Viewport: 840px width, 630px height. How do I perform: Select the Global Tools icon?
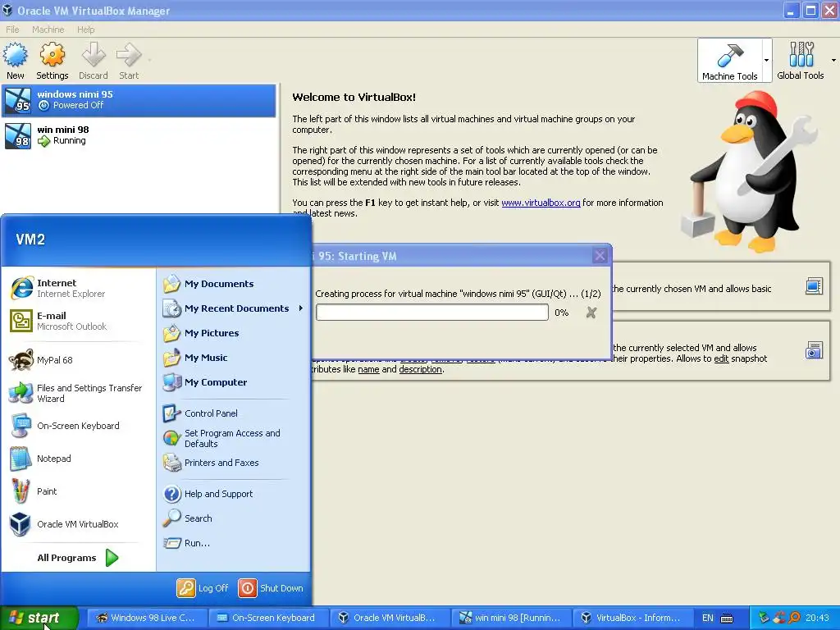tap(801, 55)
